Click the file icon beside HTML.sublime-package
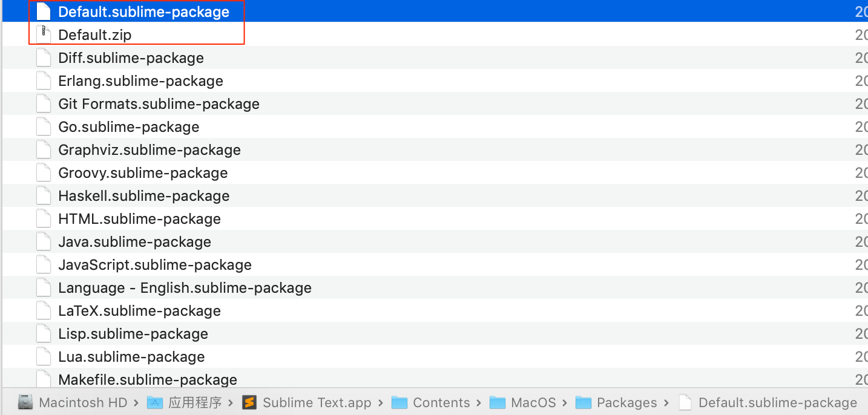Image resolution: width=868 pixels, height=415 pixels. [44, 218]
